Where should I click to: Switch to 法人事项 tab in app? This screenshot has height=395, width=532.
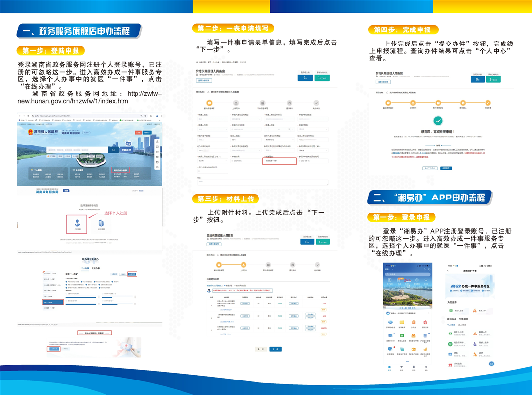[x=462, y=325]
